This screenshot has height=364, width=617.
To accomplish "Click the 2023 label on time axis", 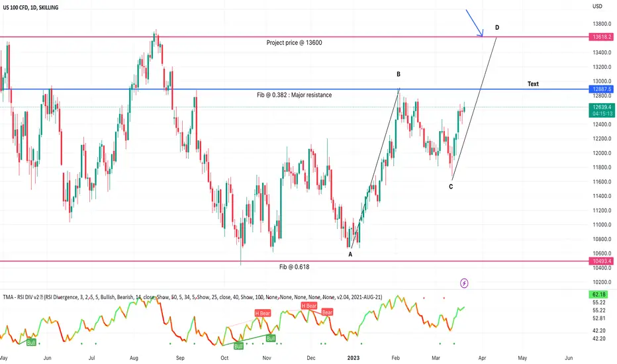I will click(x=354, y=357).
